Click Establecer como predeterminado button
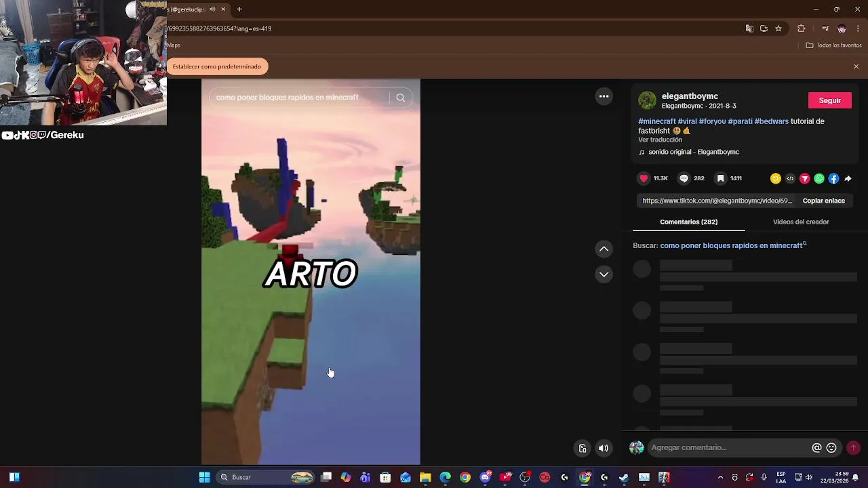Screen dimensions: 868x488 point(217,66)
